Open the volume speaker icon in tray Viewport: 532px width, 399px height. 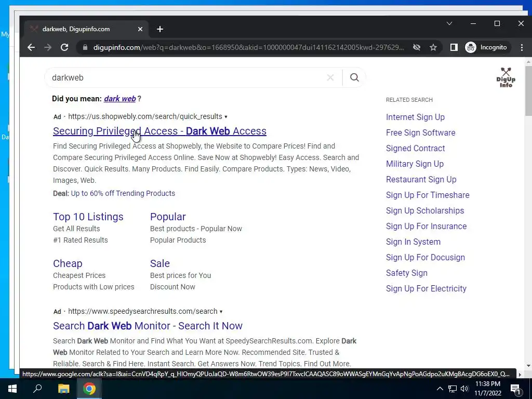click(464, 389)
